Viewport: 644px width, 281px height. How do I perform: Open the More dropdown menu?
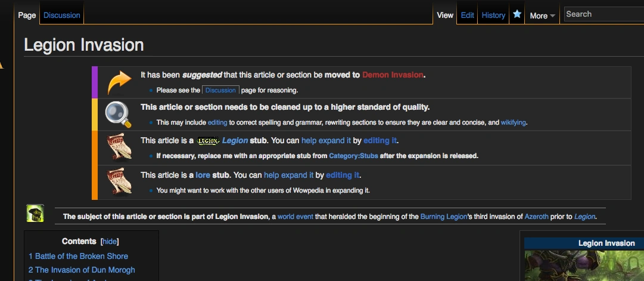coord(542,16)
